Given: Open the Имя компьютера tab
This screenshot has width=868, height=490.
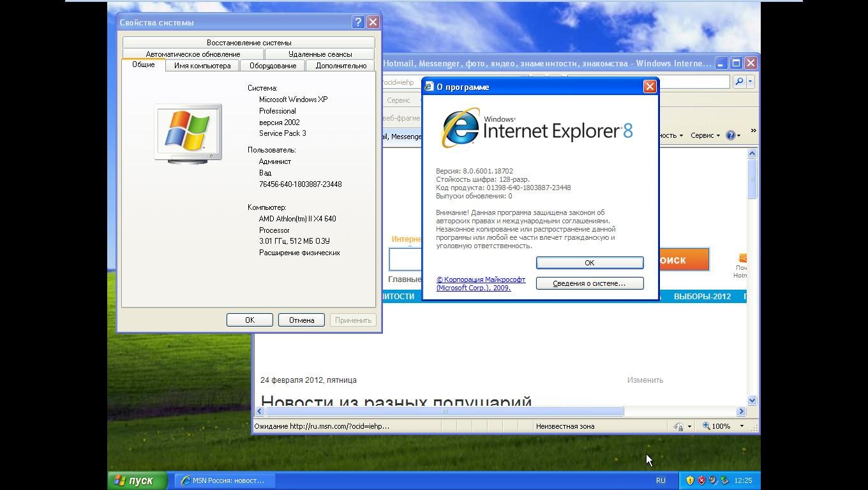Looking at the screenshot, I should tap(202, 66).
